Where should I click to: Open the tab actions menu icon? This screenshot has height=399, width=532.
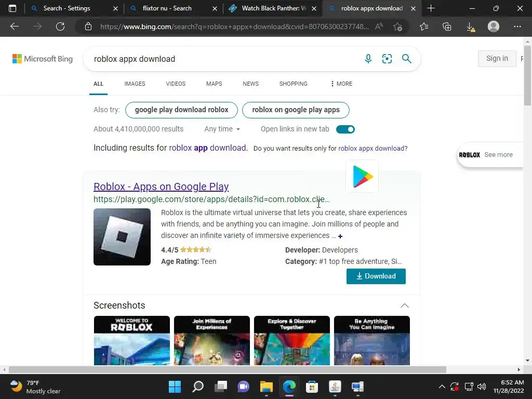(x=12, y=8)
